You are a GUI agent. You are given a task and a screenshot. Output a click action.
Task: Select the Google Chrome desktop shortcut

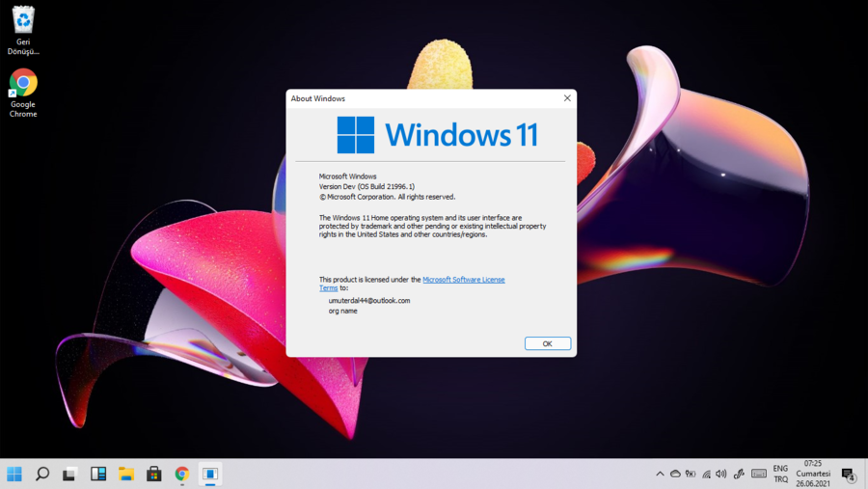pos(23,93)
